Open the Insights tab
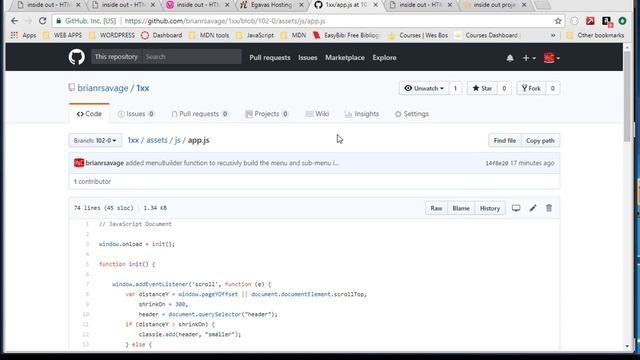Viewport: 640px width, 360px height. coord(362,114)
